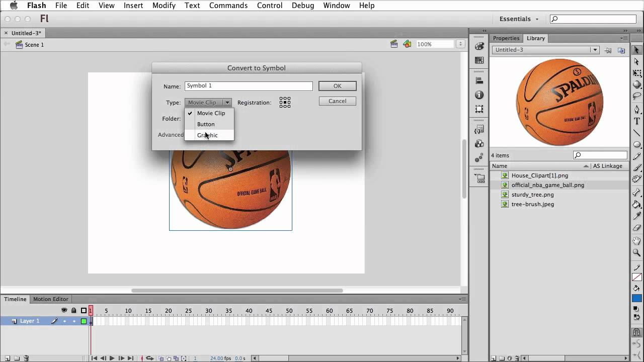Select the 3D Rotation tool
This screenshot has width=644, height=362.
pos(636,84)
